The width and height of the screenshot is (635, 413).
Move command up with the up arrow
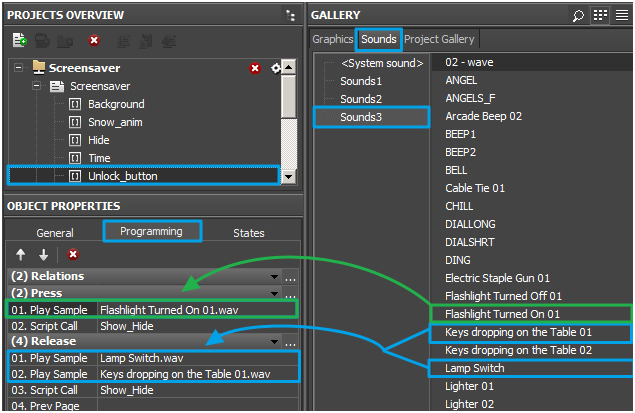point(21,255)
